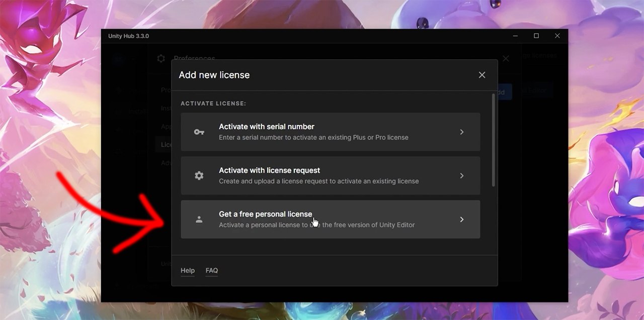Select Activate with serial number option

coord(330,132)
